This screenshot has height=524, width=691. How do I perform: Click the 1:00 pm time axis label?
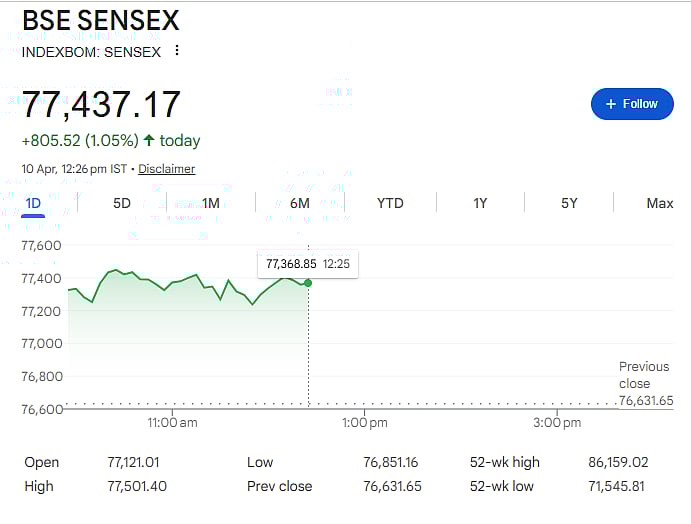(x=364, y=423)
